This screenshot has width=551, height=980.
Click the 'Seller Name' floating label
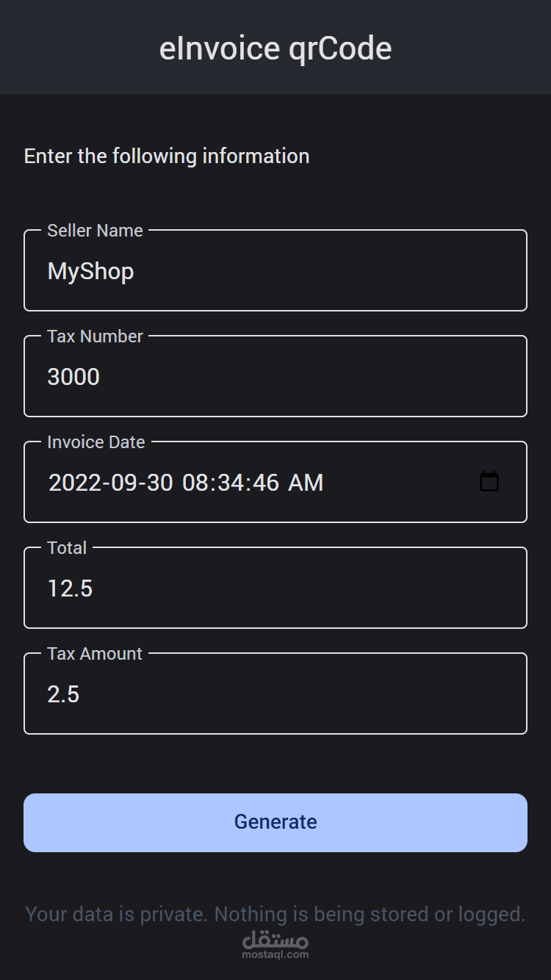[x=95, y=231]
